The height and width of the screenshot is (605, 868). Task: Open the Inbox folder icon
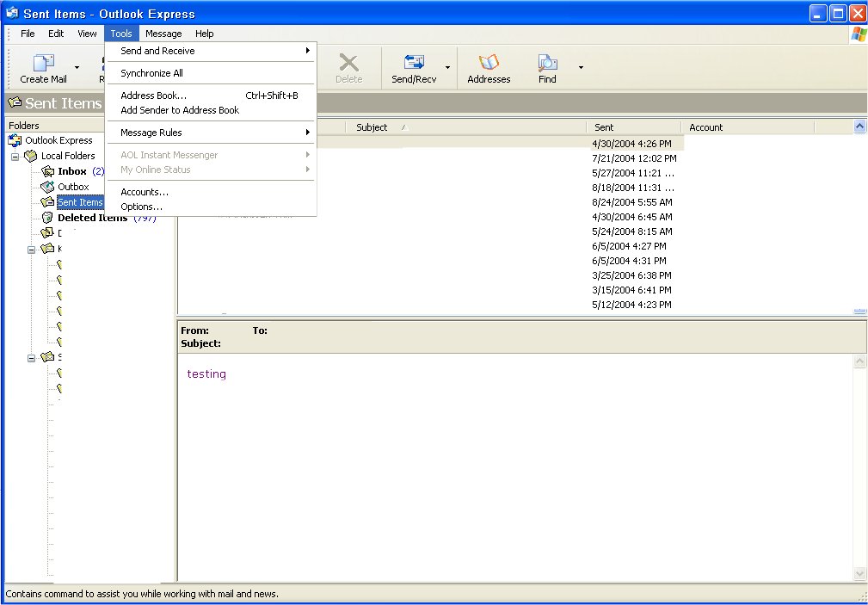(48, 171)
